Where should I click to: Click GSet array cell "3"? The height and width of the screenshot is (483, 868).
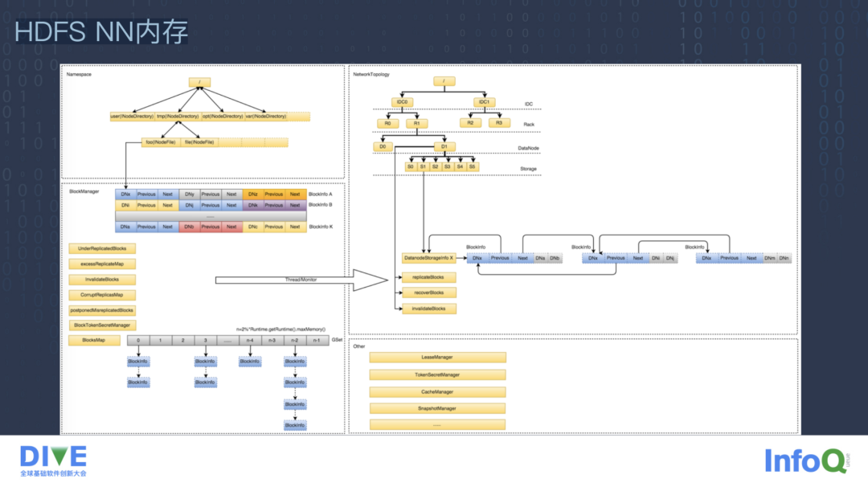point(206,340)
